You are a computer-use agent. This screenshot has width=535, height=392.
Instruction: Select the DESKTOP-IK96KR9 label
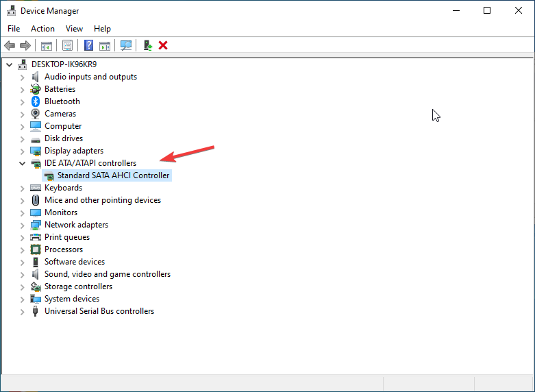64,64
